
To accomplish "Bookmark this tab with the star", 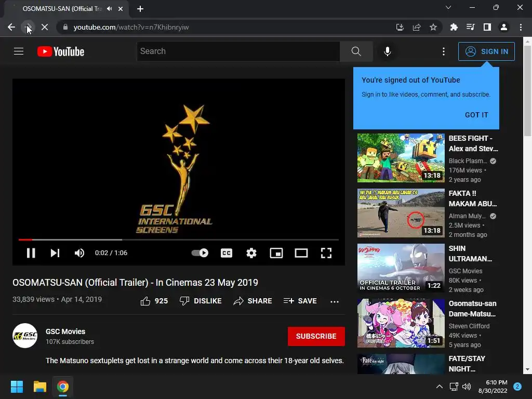I will coord(433,27).
